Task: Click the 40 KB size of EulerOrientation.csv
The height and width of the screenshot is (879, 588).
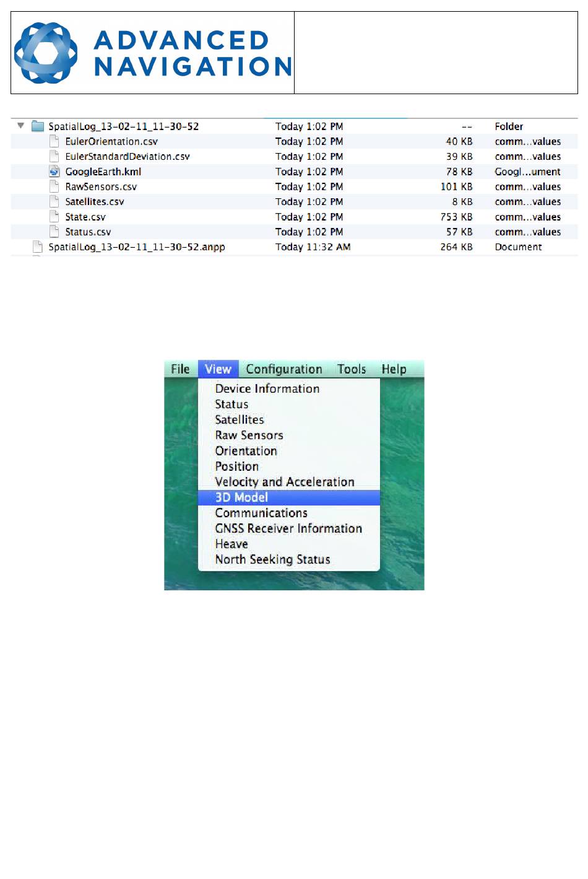Action: coord(459,141)
